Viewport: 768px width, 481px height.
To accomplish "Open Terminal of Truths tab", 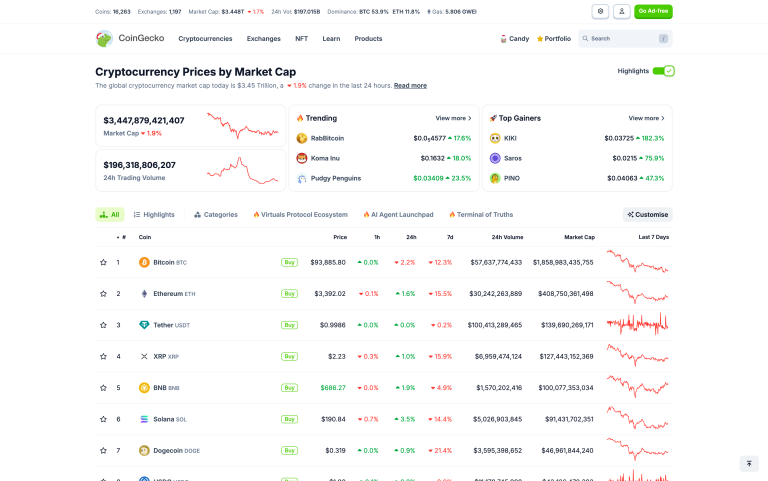I will click(481, 215).
